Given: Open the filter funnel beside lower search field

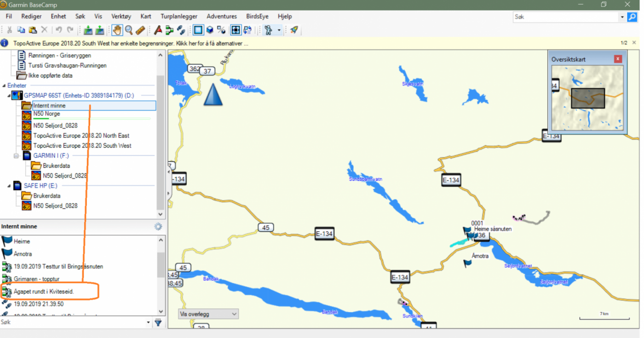Looking at the screenshot, I should coord(158,323).
